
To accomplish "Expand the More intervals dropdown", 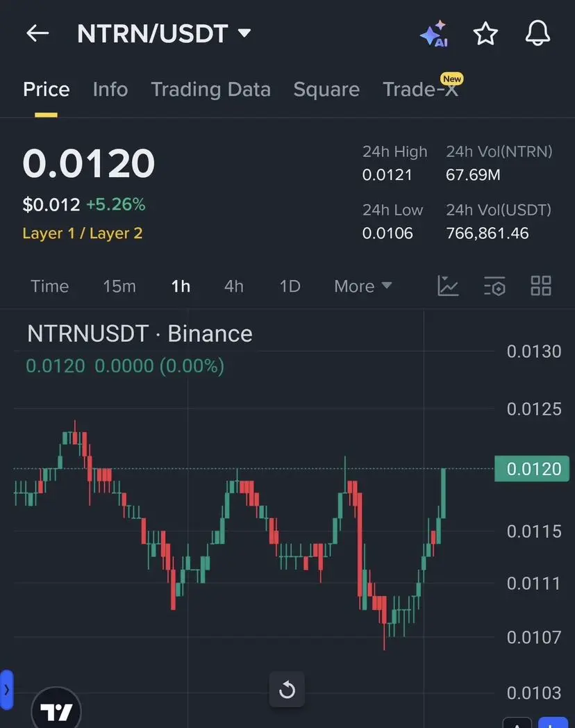I will (x=363, y=286).
